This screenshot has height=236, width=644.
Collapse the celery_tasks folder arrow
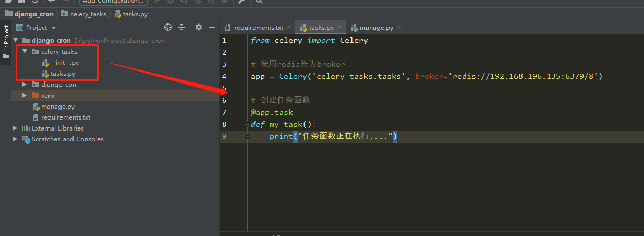click(x=25, y=52)
